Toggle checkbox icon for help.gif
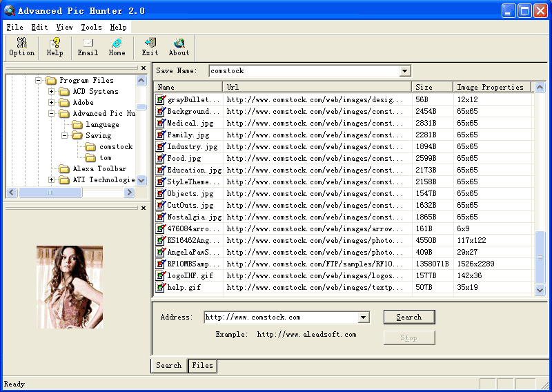 pos(161,287)
